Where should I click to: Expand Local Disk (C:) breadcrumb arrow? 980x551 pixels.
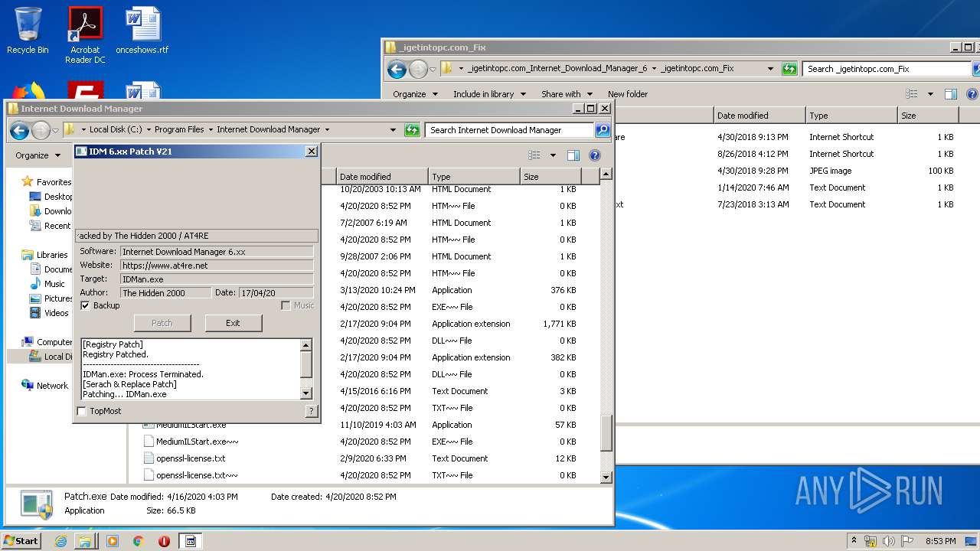(x=149, y=130)
